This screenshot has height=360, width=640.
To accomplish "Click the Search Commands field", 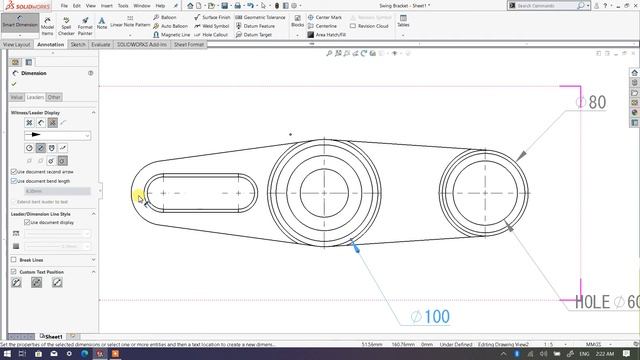I will coord(545,6).
